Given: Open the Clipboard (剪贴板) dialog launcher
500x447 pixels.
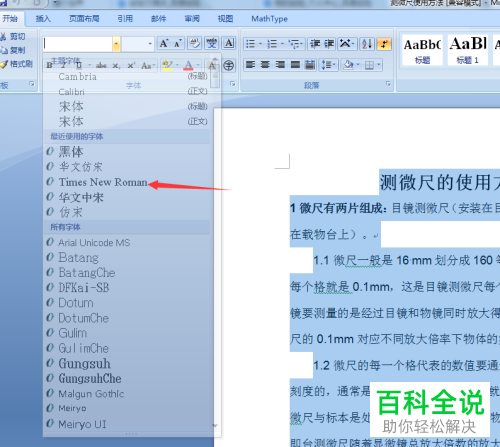Looking at the screenshot, I should click(x=32, y=84).
